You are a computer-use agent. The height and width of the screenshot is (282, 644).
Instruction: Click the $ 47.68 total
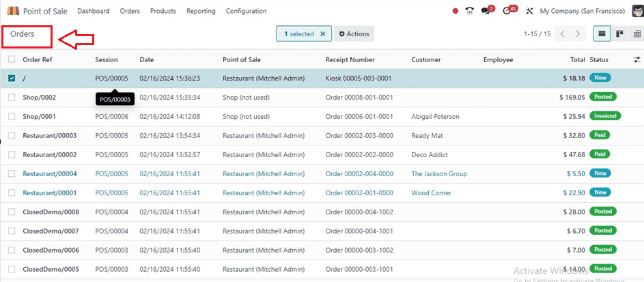click(x=574, y=155)
